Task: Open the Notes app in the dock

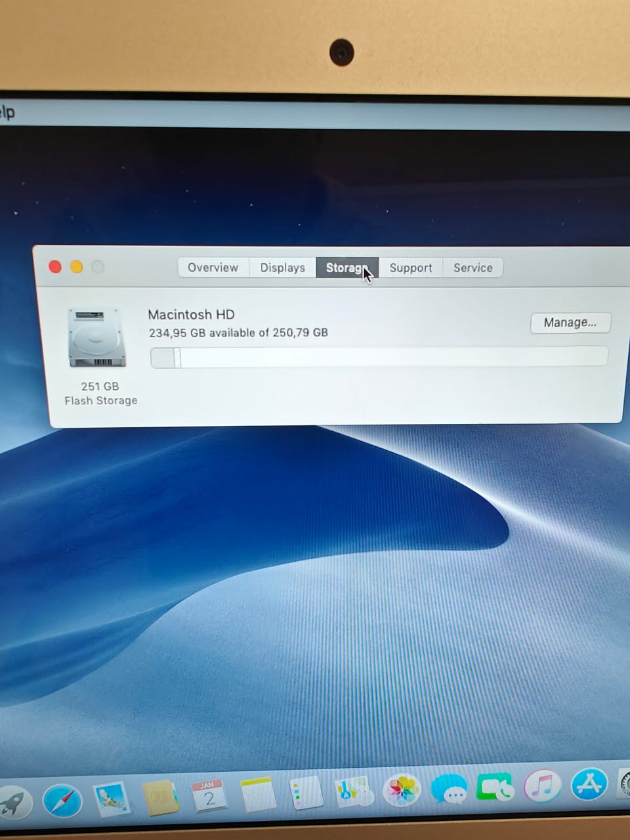Action: pyautogui.click(x=258, y=795)
